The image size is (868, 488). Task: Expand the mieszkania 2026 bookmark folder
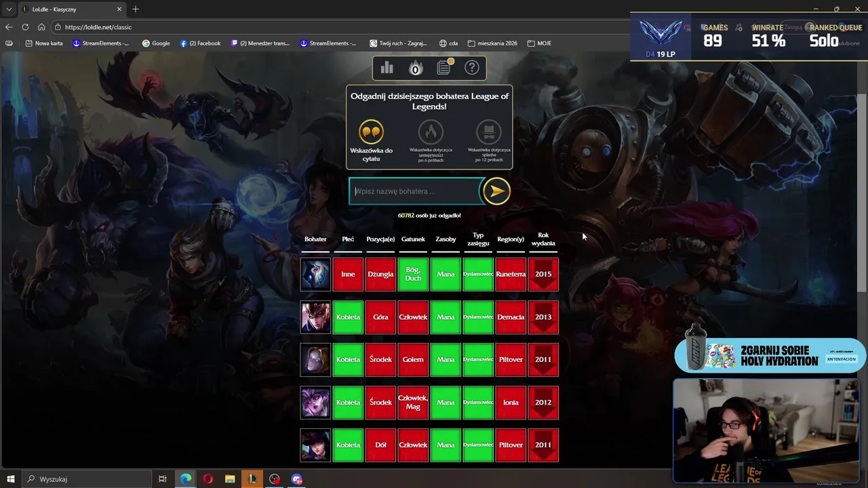coord(492,43)
